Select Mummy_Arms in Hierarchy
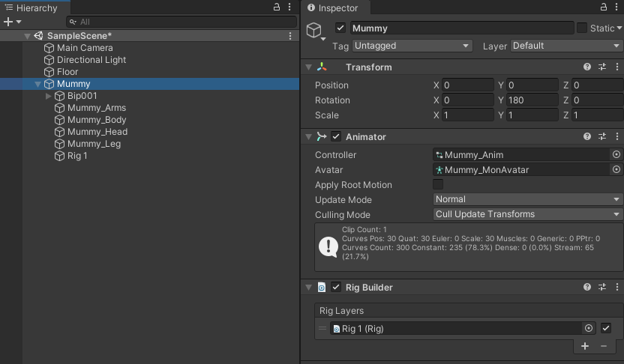This screenshot has height=364, width=624. 96,108
